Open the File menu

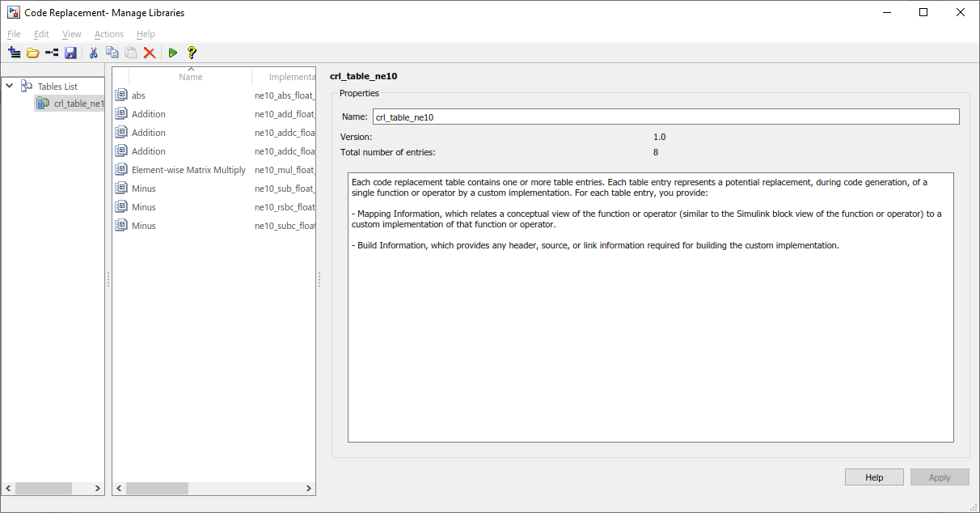[14, 34]
